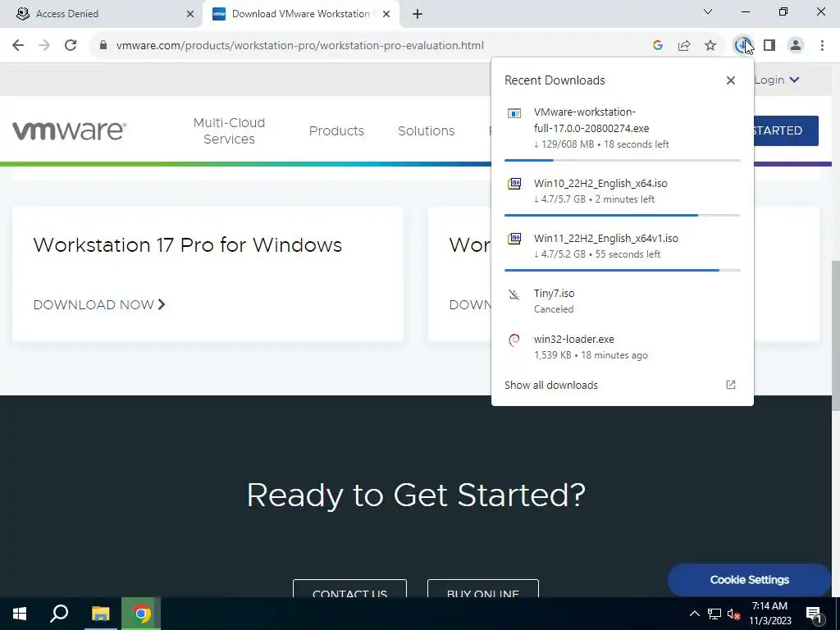Screen dimensions: 840x630
Task: Click the CONTACT US button
Action: tap(349, 589)
